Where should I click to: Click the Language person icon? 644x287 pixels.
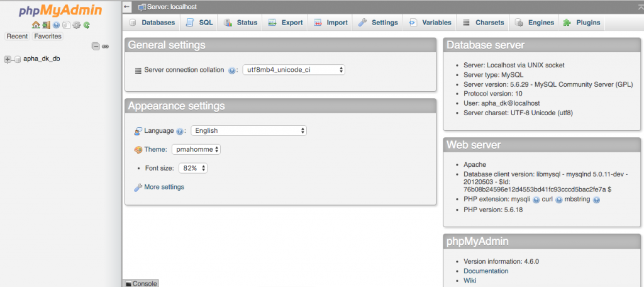tap(138, 131)
